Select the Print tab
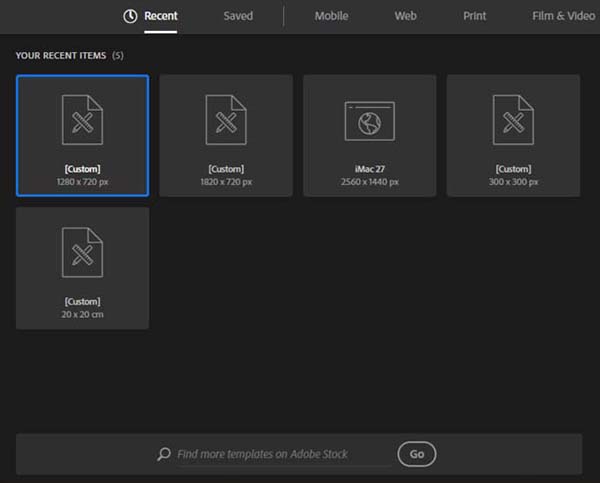 [475, 16]
